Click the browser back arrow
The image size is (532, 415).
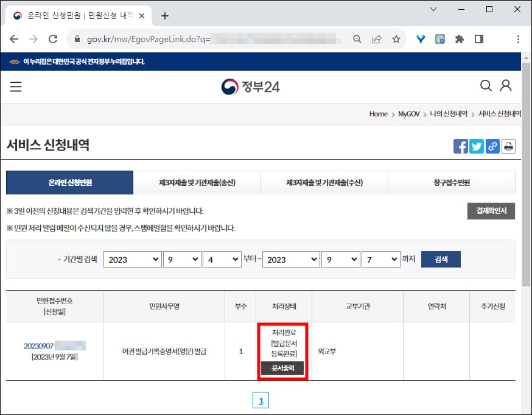click(14, 38)
